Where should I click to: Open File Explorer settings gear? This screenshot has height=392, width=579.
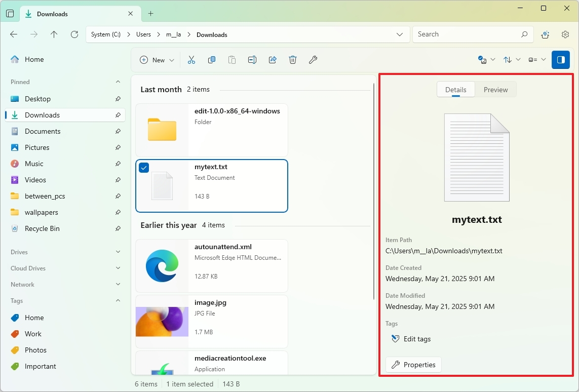pyautogui.click(x=565, y=34)
